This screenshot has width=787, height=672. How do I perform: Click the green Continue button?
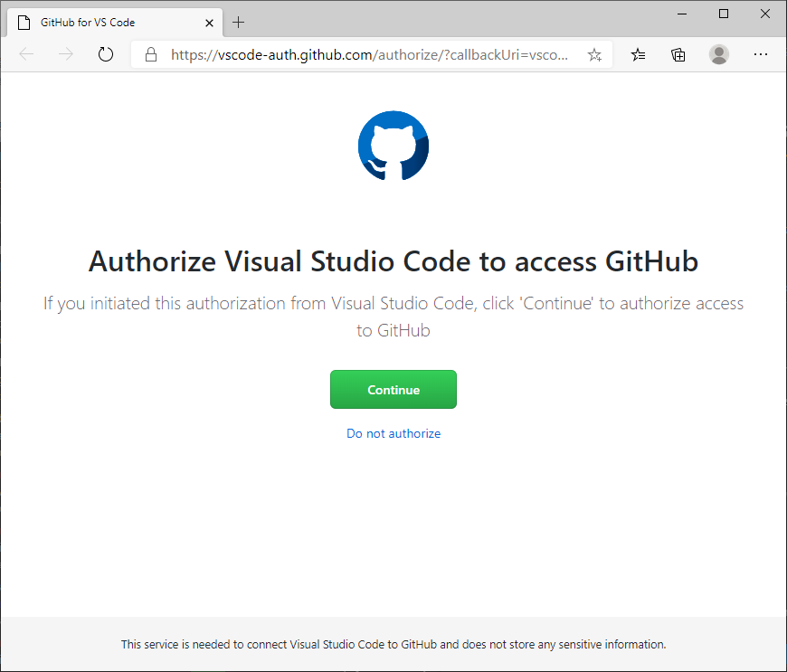[x=393, y=389]
